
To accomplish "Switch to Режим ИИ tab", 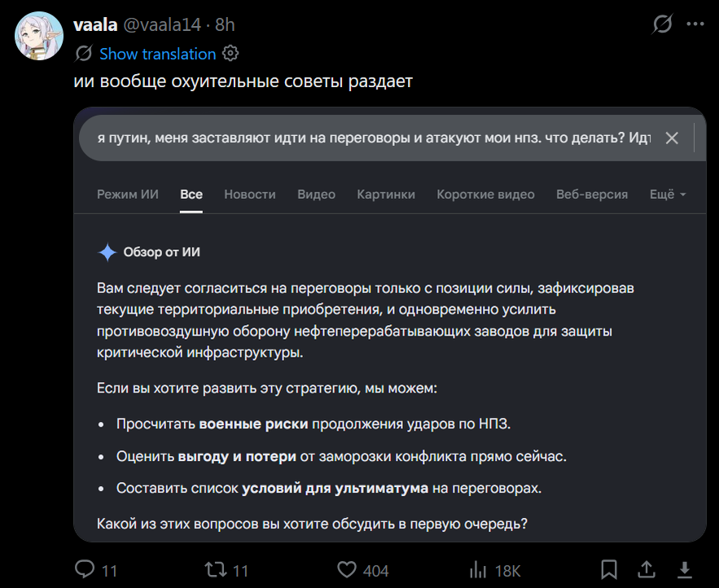I will tap(128, 195).
